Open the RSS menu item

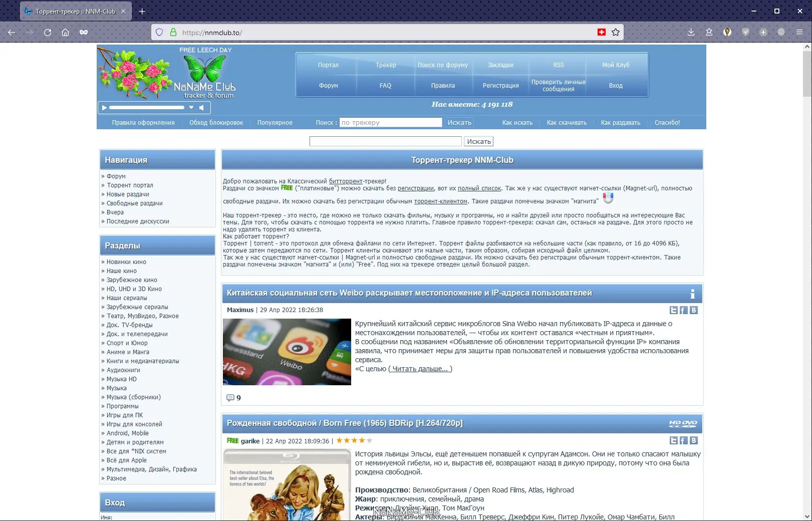[559, 65]
